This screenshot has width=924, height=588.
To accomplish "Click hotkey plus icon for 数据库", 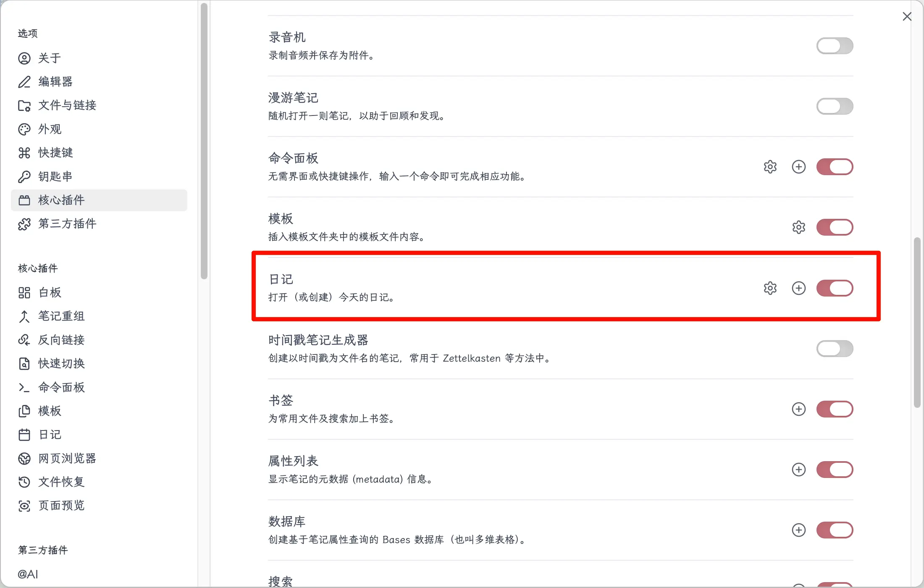I will [798, 530].
